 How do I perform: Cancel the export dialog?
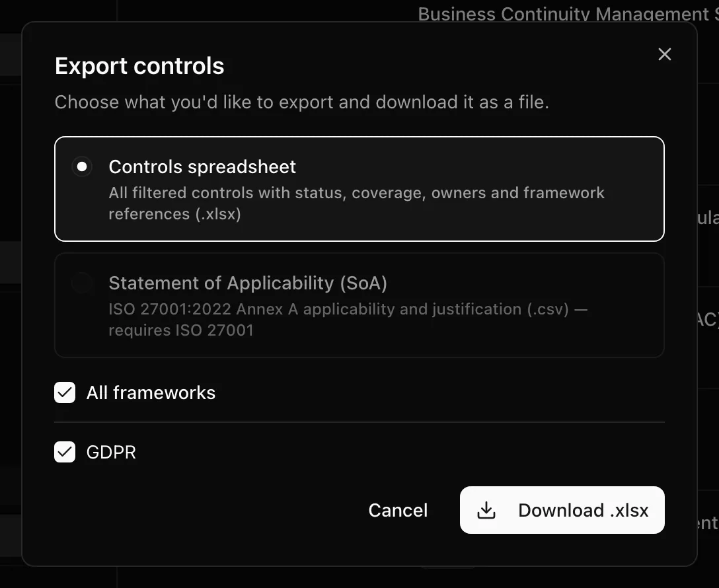click(398, 510)
